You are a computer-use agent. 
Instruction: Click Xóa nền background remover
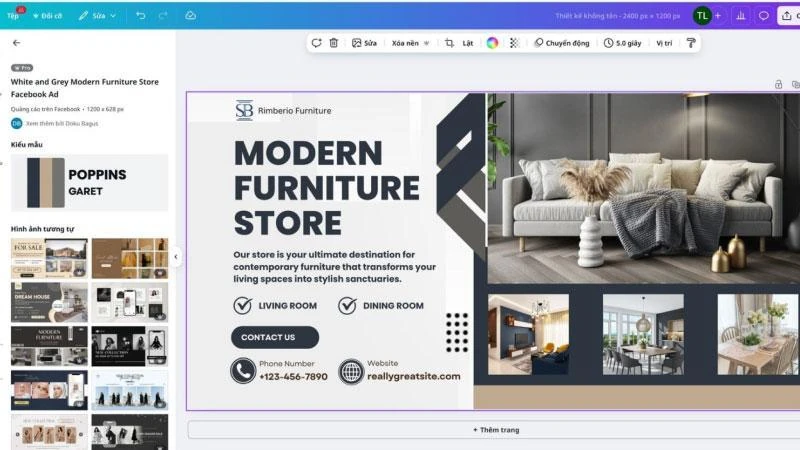coord(410,43)
